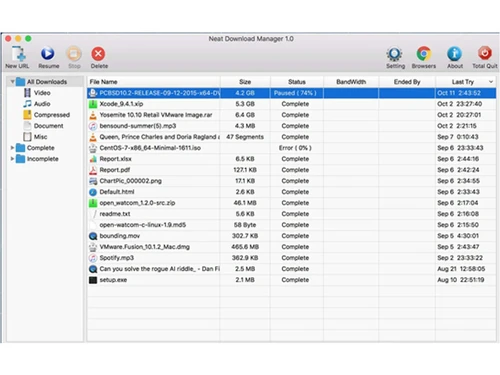
Task: Expand the Complete folder triangle
Action: [x=12, y=148]
